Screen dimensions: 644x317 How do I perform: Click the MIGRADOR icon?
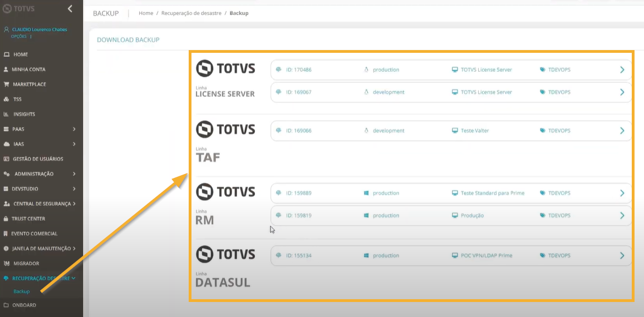6,263
